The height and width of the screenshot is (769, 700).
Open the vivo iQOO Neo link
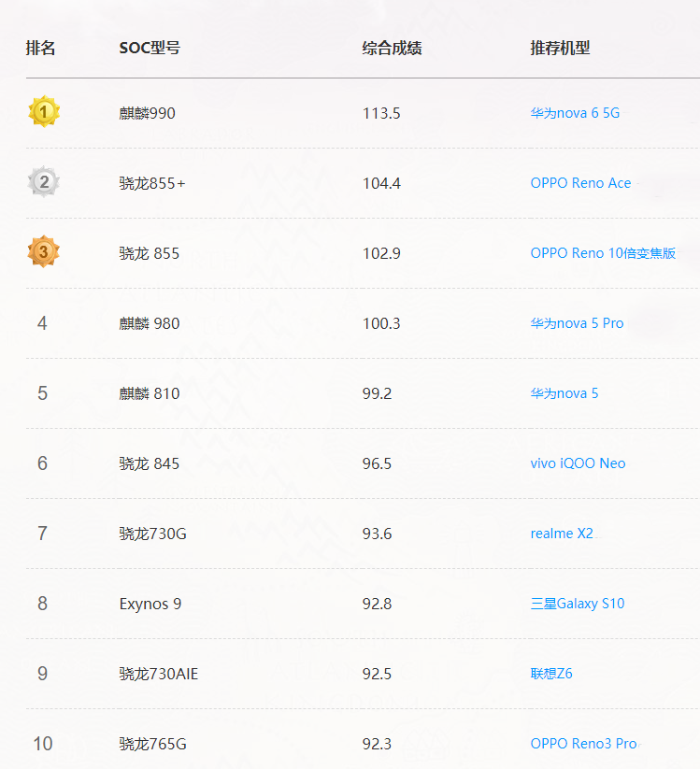tap(578, 463)
